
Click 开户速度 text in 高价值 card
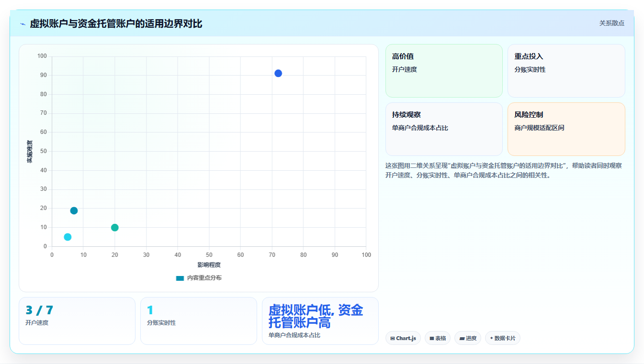point(405,70)
